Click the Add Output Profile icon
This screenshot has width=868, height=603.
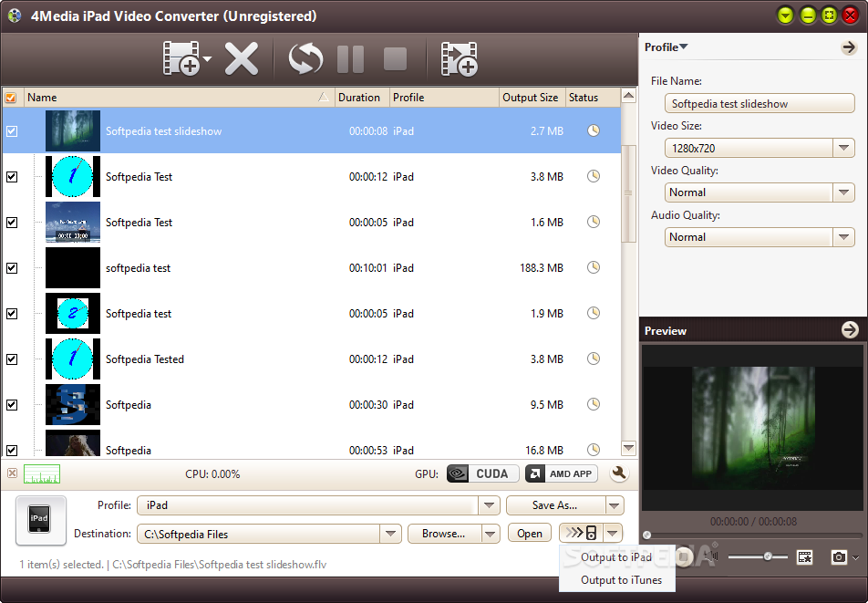pos(459,58)
